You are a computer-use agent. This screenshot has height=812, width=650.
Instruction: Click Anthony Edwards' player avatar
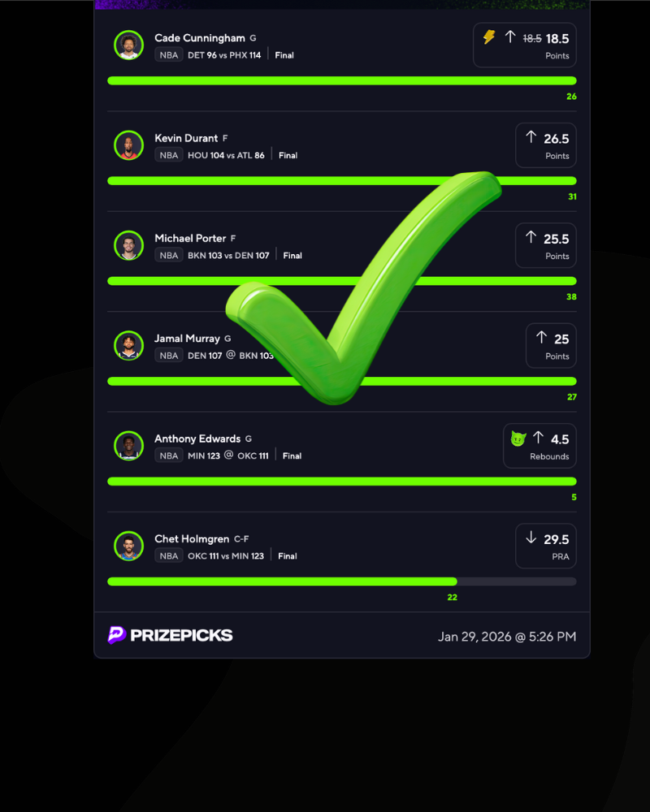click(128, 446)
